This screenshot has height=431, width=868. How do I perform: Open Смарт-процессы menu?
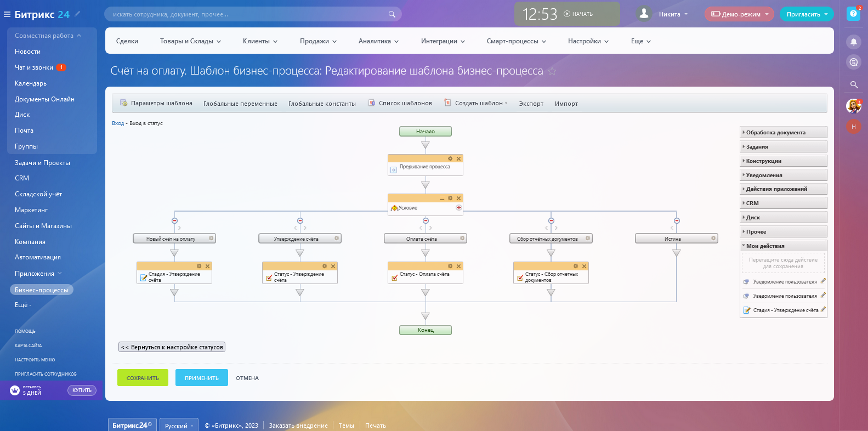[517, 41]
